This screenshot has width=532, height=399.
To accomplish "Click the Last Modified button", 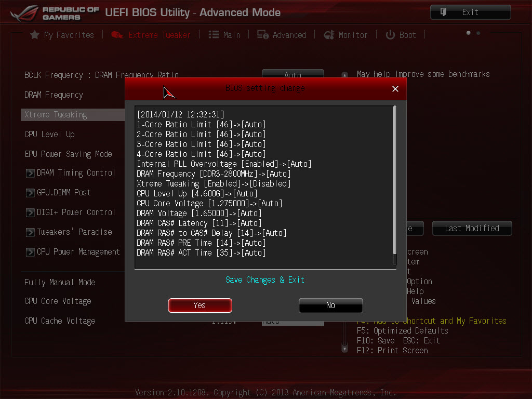I will tap(472, 229).
